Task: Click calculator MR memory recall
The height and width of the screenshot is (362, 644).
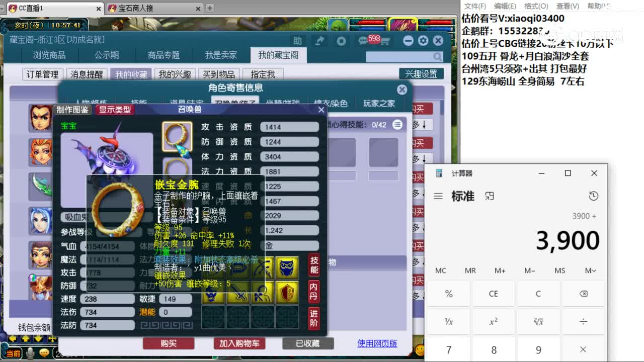Action: tap(470, 270)
